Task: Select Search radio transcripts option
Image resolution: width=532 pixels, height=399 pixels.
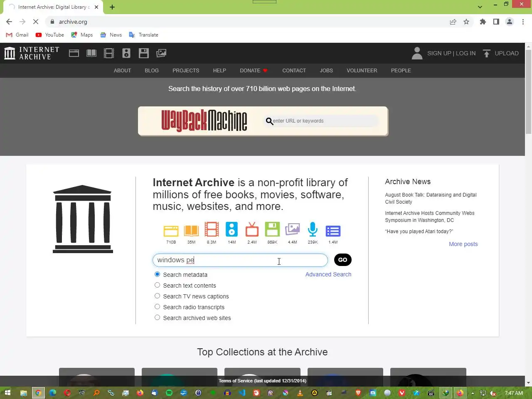Action: coord(157,307)
